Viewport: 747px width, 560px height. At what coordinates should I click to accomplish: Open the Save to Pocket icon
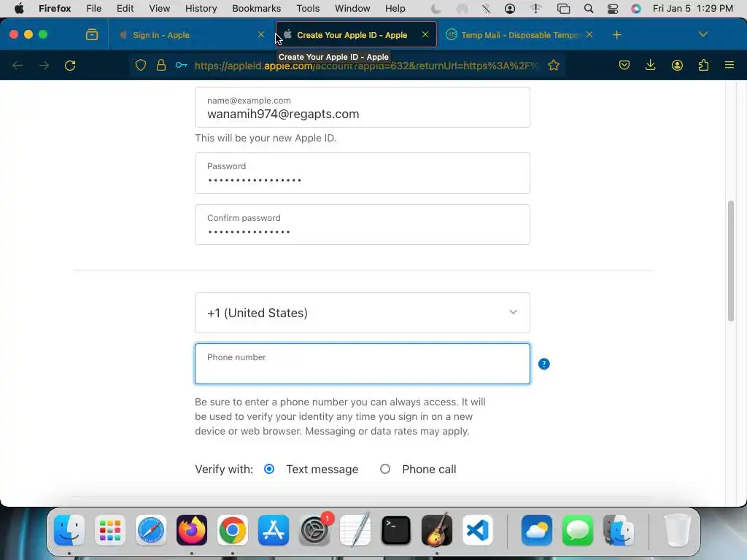(x=624, y=65)
